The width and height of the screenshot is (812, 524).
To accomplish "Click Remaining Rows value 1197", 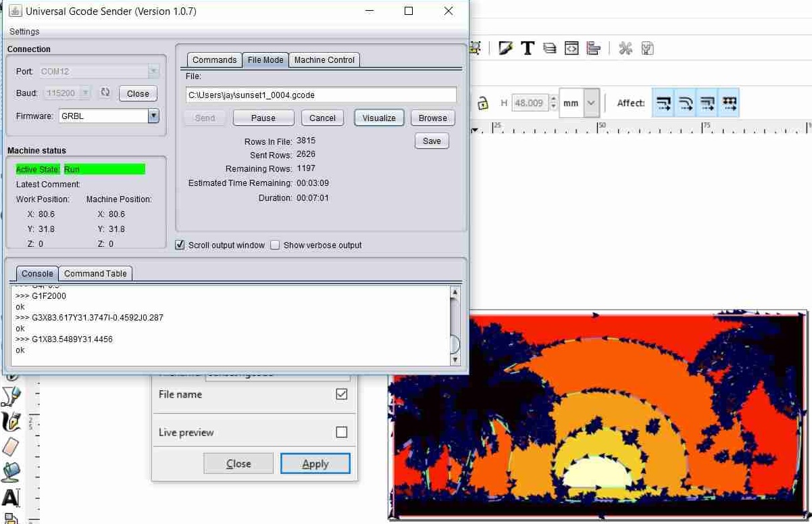I will coord(306,168).
